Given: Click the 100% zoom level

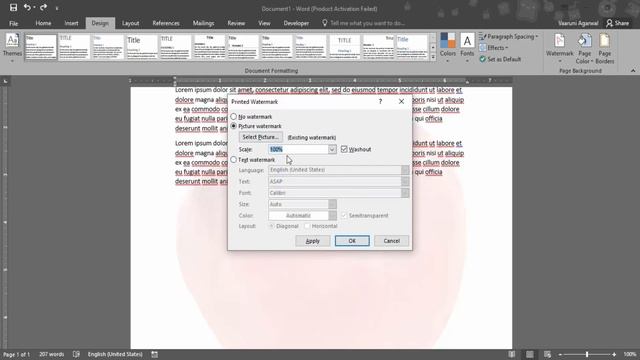Looking at the screenshot, I should coord(630,354).
